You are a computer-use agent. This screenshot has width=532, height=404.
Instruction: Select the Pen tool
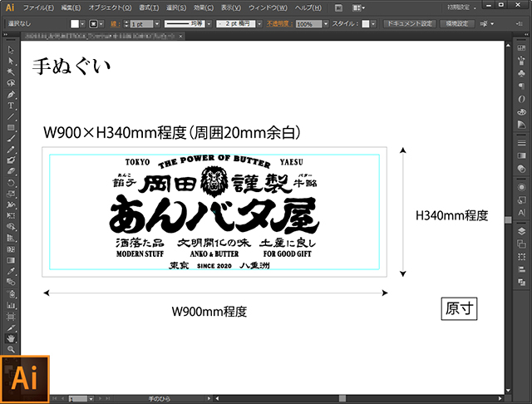(x=11, y=95)
